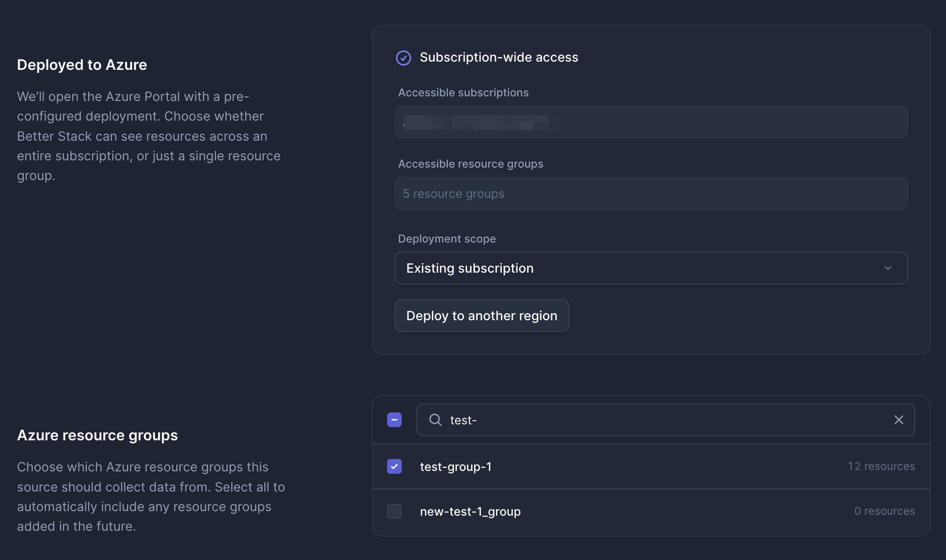
Task: Click the 5 resource groups placeholder field
Action: (x=651, y=193)
